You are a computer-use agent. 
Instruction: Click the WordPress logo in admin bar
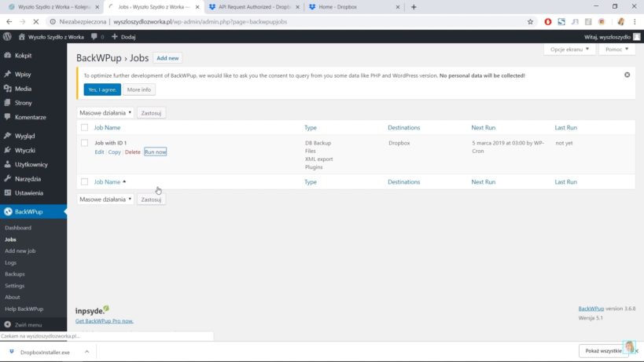click(x=7, y=36)
